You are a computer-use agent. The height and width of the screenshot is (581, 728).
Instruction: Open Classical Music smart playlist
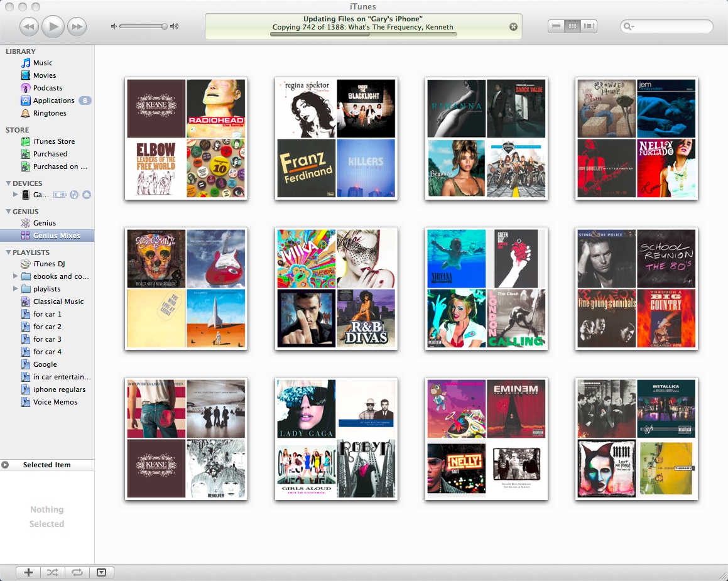pyautogui.click(x=58, y=301)
